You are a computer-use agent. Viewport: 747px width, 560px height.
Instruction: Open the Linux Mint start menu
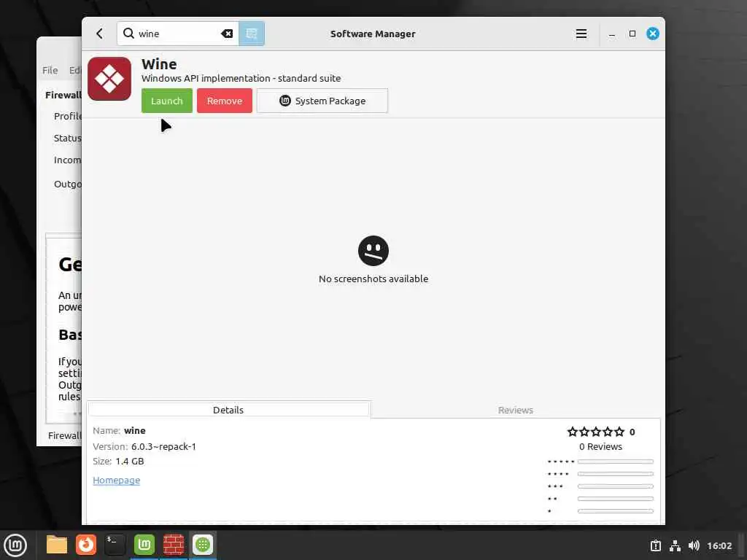point(15,545)
